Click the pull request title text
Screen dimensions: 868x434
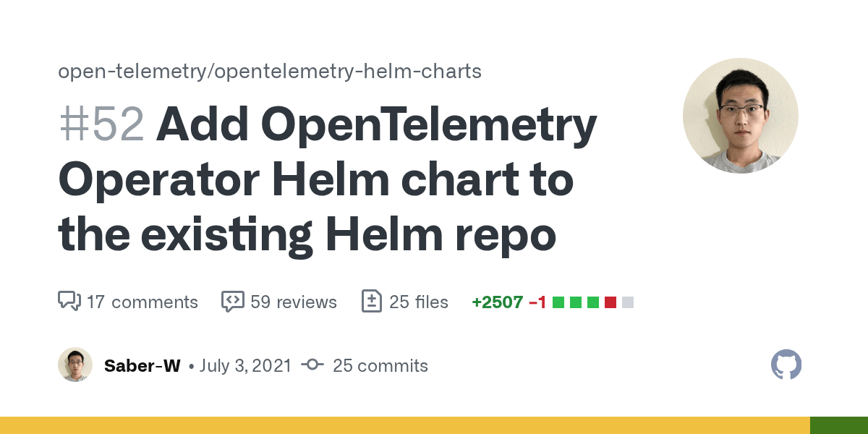[328, 179]
